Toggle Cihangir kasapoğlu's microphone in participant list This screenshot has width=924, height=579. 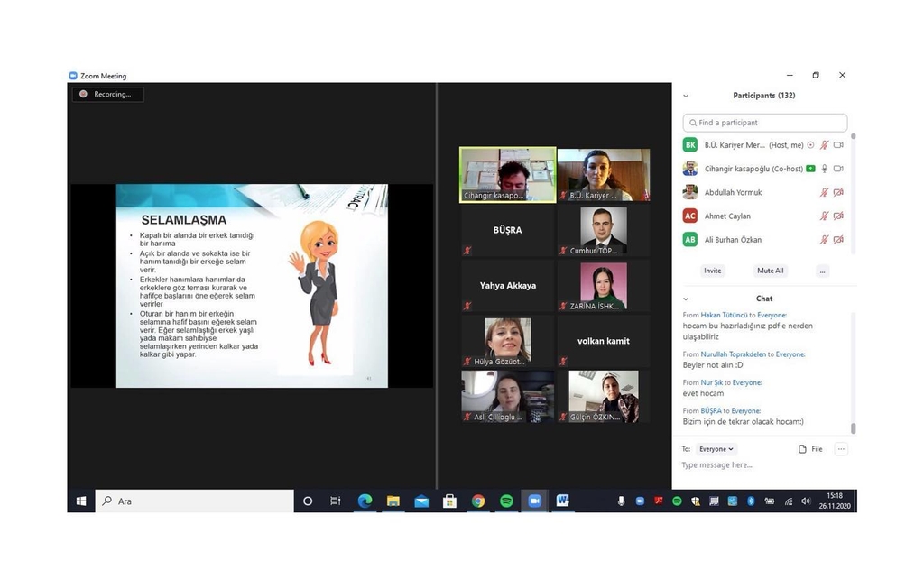click(824, 169)
